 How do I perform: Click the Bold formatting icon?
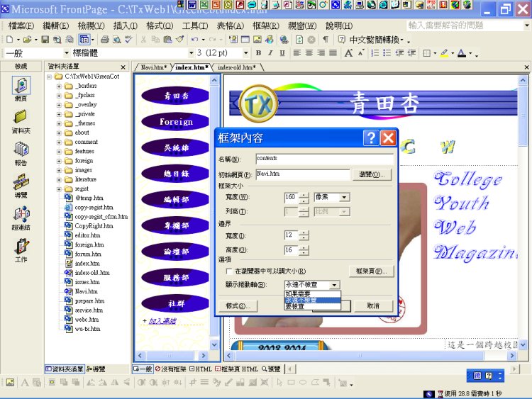click(259, 53)
